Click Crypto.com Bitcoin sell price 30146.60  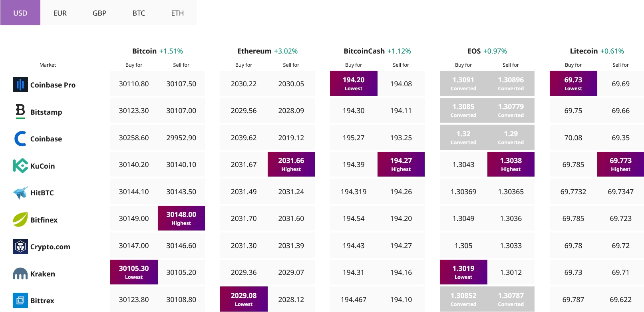point(181,246)
